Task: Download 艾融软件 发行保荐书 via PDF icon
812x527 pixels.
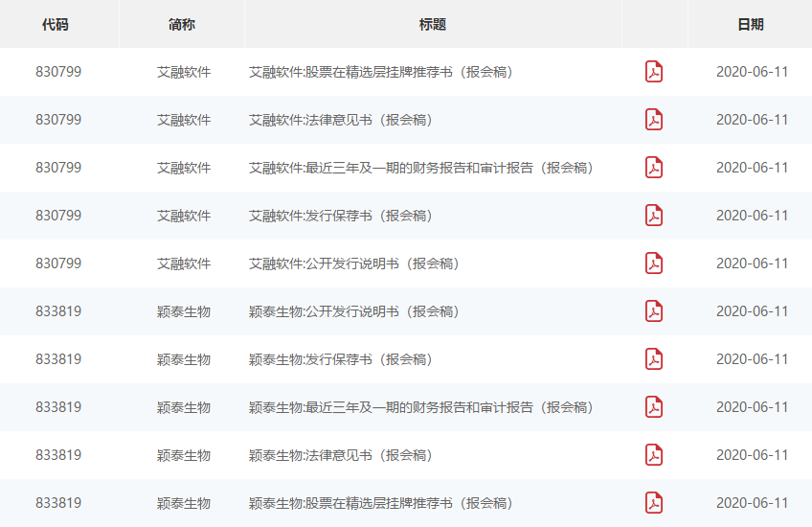Action: [654, 216]
